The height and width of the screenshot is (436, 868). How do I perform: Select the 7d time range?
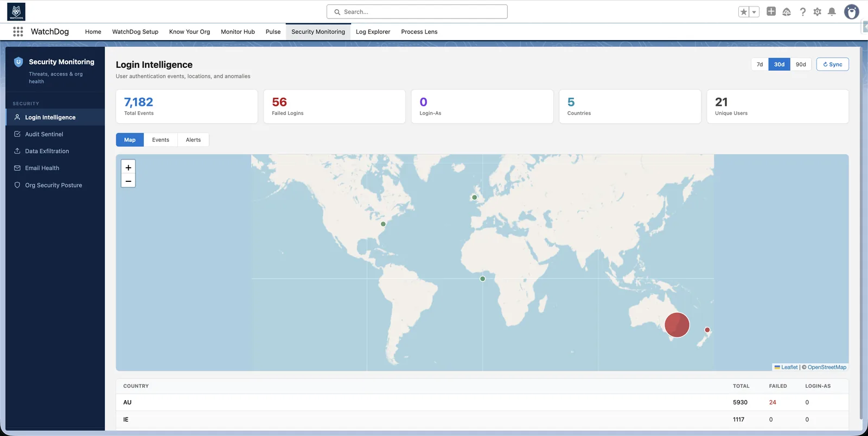coord(759,64)
